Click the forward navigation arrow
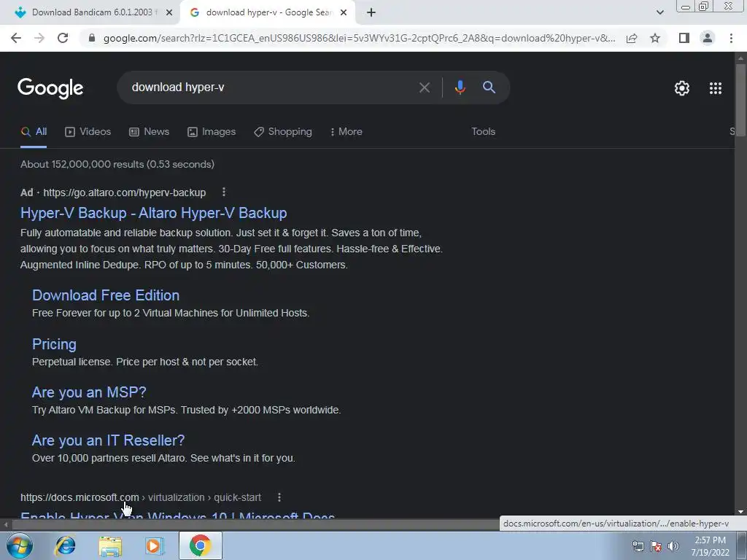Screen dimensions: 747x560 pos(39,38)
